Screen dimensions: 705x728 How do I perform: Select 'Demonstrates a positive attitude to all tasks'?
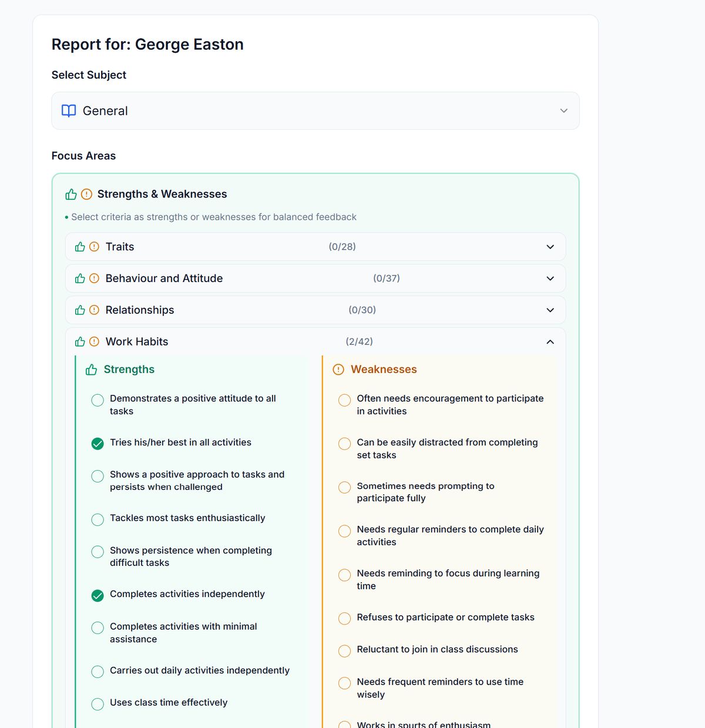coord(98,400)
